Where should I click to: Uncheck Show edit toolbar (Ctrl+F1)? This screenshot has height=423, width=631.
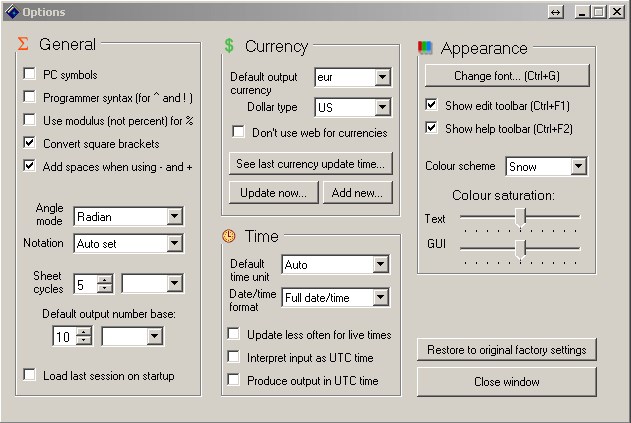(431, 105)
